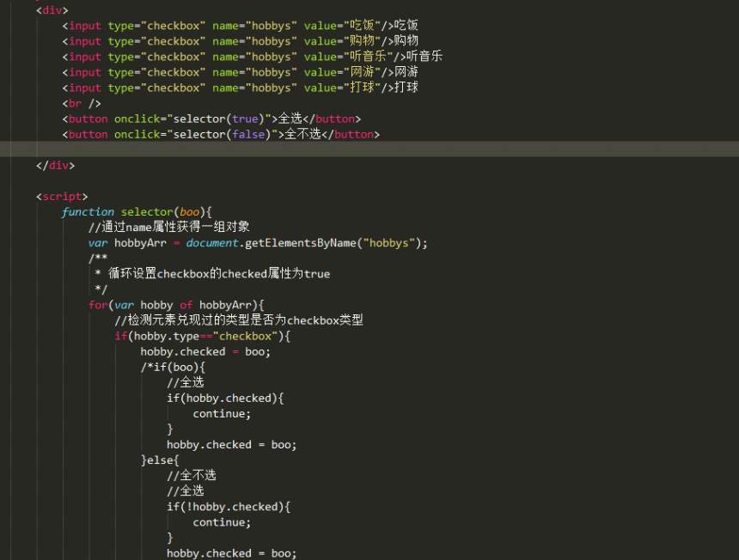Viewport: 739px width, 560px height.
Task: Click the "/*if(boo){" commented line
Action: point(173,368)
